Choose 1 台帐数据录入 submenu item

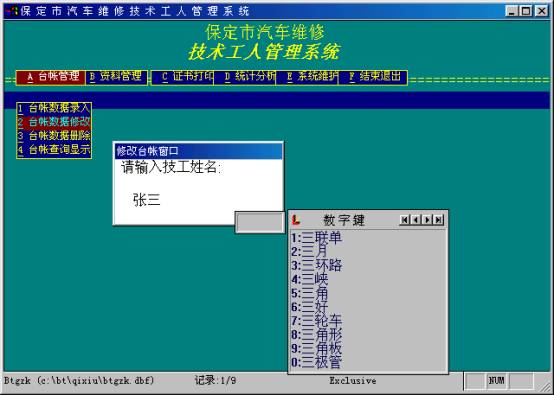tap(54, 108)
